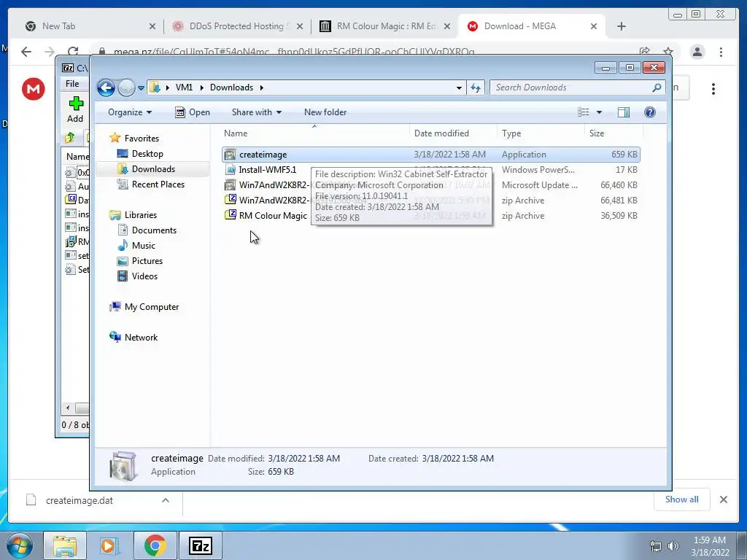Viewport: 747px width, 560px height.
Task: Click the Downloads breadcrumb in address bar
Action: point(231,87)
